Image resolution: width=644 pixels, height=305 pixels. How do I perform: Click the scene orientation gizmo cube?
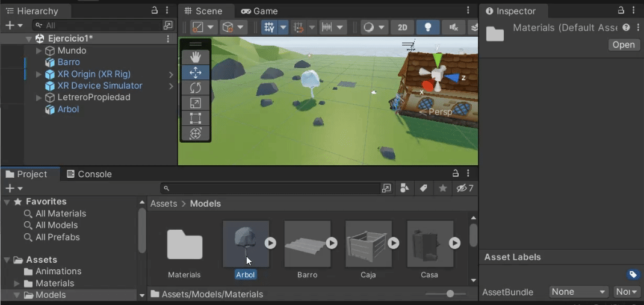click(436, 74)
